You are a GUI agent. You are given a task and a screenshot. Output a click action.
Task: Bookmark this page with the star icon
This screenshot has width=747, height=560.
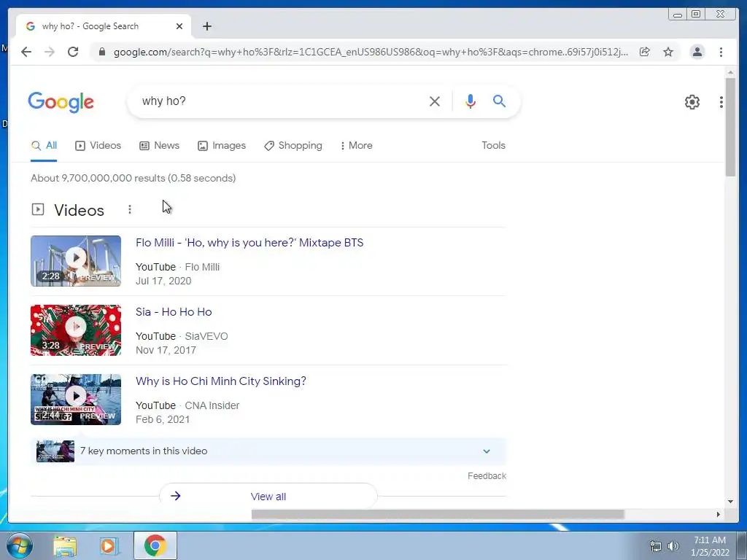pos(668,52)
